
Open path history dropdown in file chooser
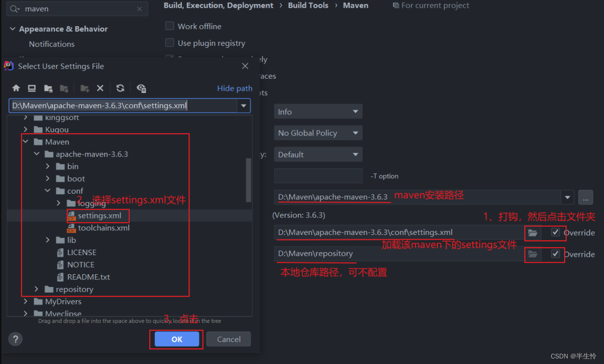click(244, 106)
